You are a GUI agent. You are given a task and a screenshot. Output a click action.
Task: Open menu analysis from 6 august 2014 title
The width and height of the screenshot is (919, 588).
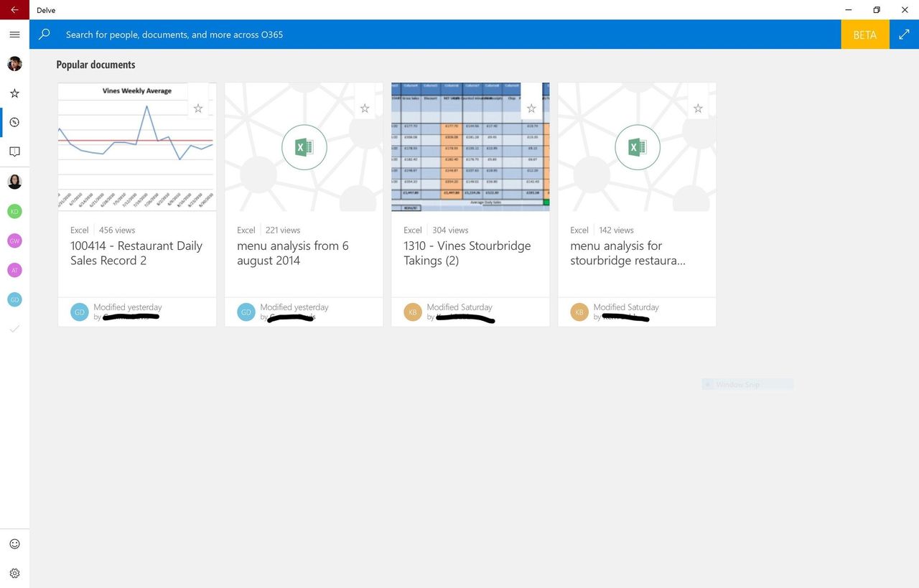coord(293,253)
